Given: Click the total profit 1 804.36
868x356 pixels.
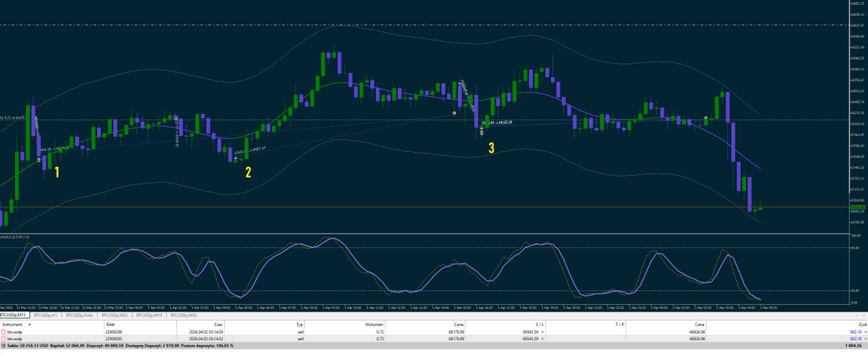Looking at the screenshot, I should 854,347.
